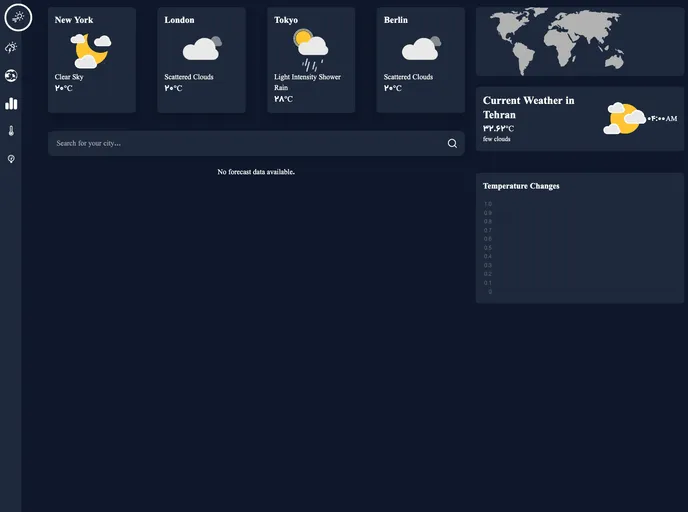
Task: Select the Berlin city title
Action: (396, 20)
